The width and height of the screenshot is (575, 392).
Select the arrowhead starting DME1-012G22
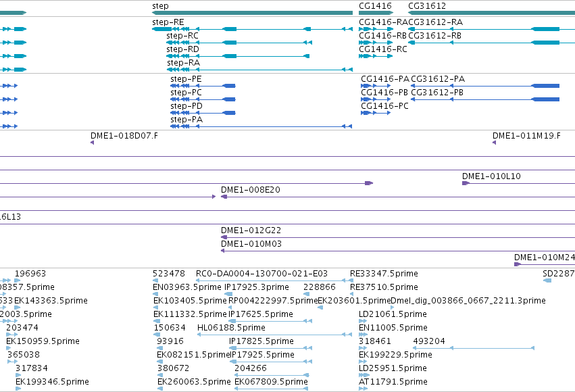point(224,237)
